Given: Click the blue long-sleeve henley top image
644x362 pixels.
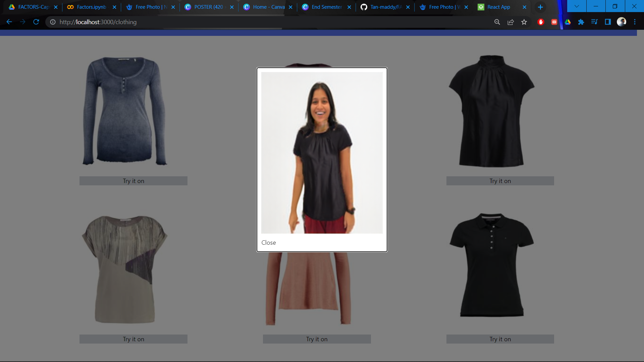Looking at the screenshot, I should (125, 111).
